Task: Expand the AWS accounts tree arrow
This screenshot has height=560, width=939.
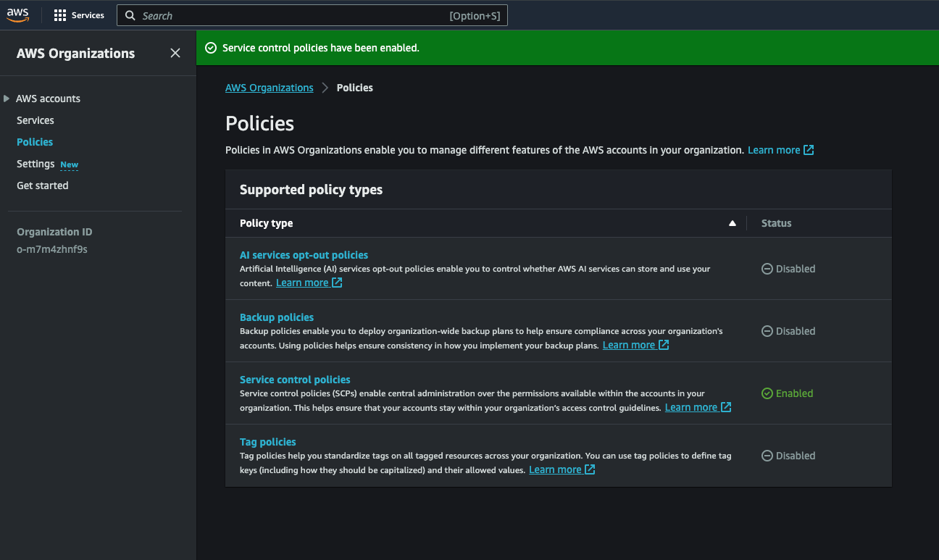Action: (7, 99)
